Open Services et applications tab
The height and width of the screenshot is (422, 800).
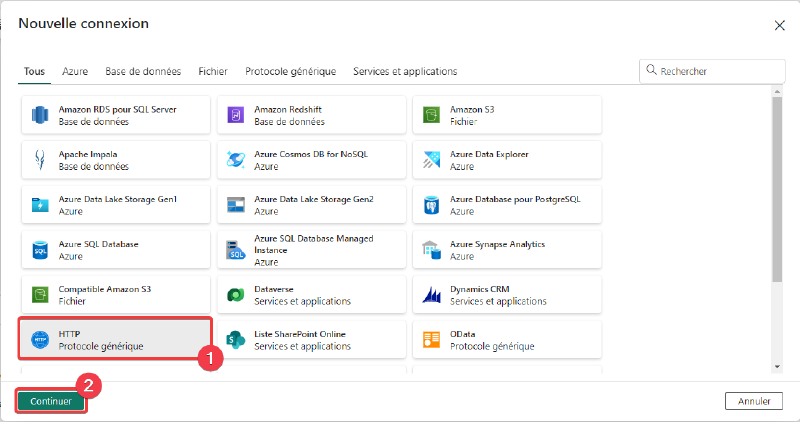click(x=405, y=71)
